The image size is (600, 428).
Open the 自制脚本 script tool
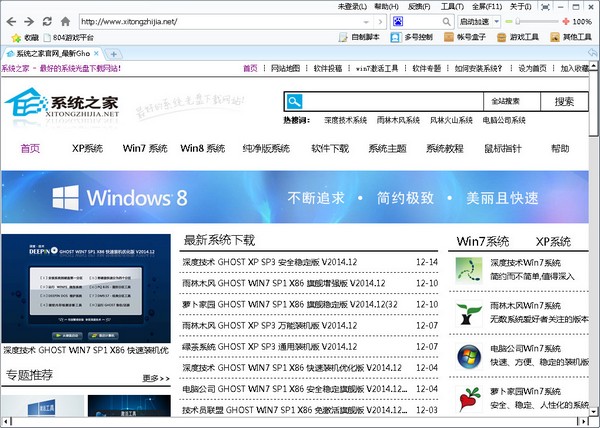click(359, 37)
